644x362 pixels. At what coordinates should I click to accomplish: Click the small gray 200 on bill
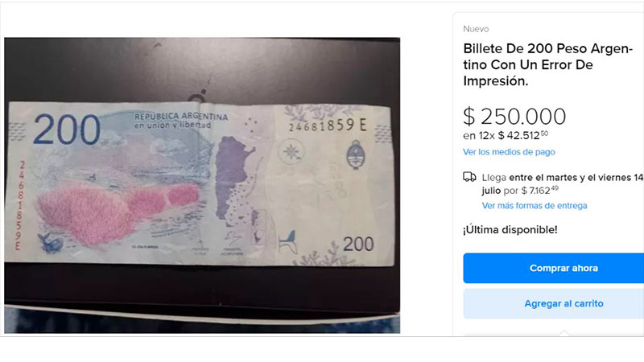358,244
